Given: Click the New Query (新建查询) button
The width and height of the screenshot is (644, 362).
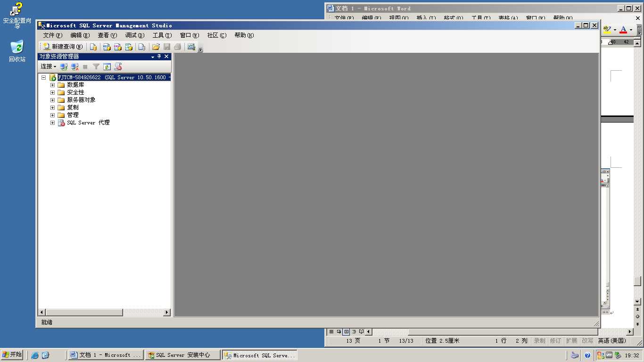Looking at the screenshot, I should (63, 47).
